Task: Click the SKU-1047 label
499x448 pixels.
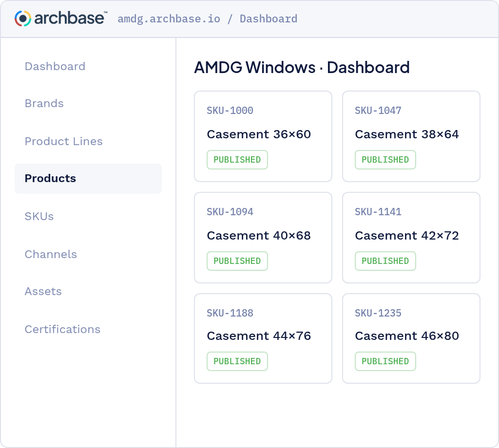Action: (378, 111)
